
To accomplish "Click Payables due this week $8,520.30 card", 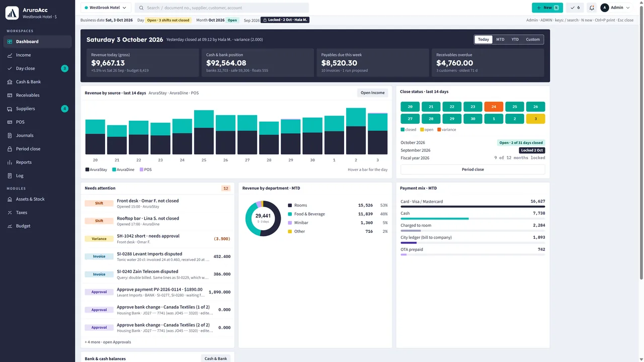I will (372, 63).
